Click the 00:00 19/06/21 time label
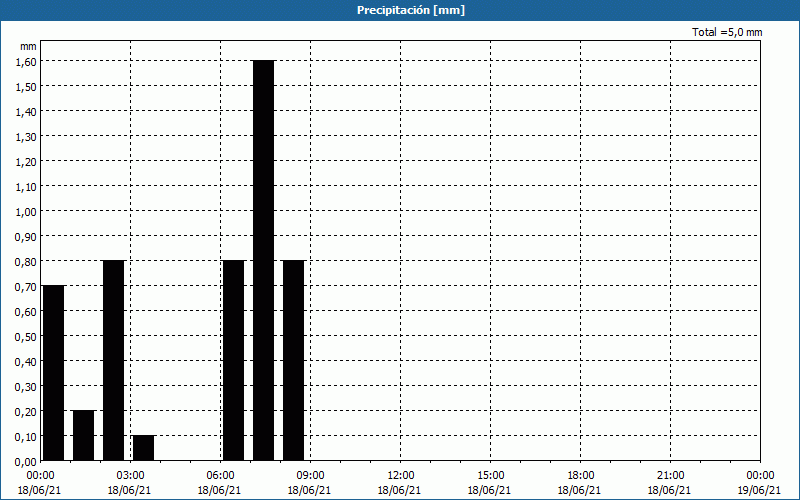The height and width of the screenshot is (500, 800). (760, 483)
